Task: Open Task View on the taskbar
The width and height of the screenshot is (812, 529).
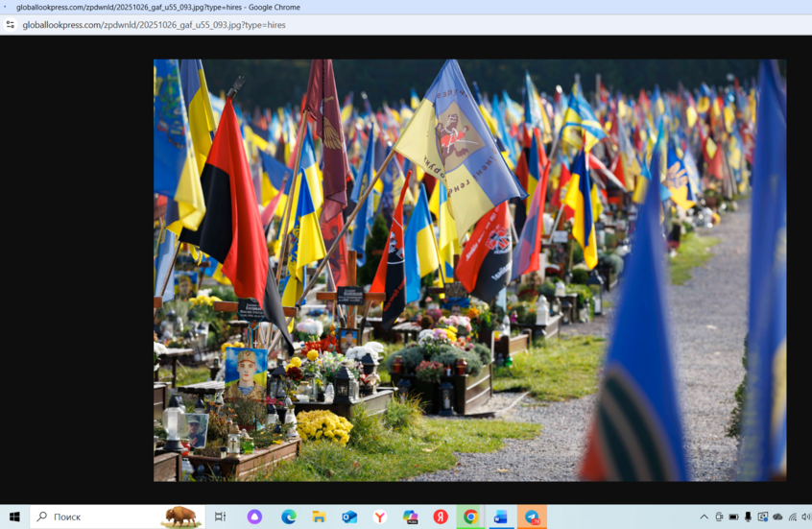Action: (x=221, y=517)
